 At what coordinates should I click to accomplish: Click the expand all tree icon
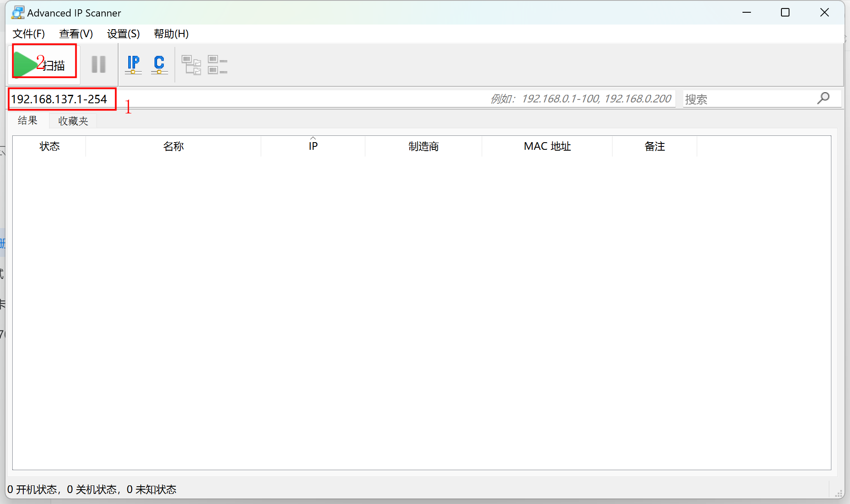191,65
